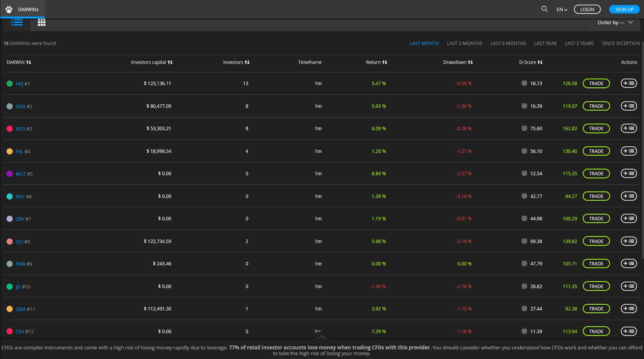Add IZU to a watchlist

(629, 241)
